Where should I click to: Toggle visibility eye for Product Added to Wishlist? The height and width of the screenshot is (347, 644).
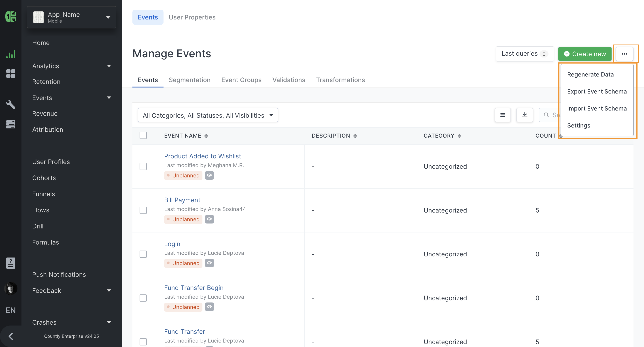click(x=210, y=175)
